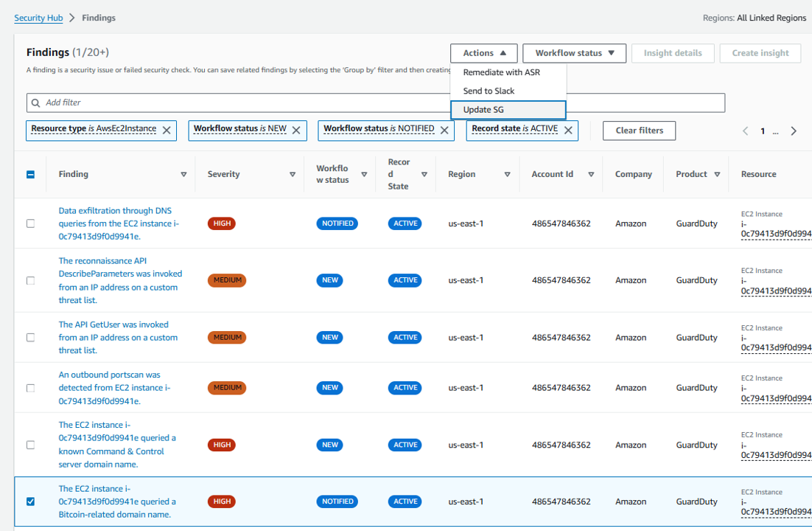This screenshot has height=531, width=812.
Task: Click the page number 1 in pagination
Action: 763,131
